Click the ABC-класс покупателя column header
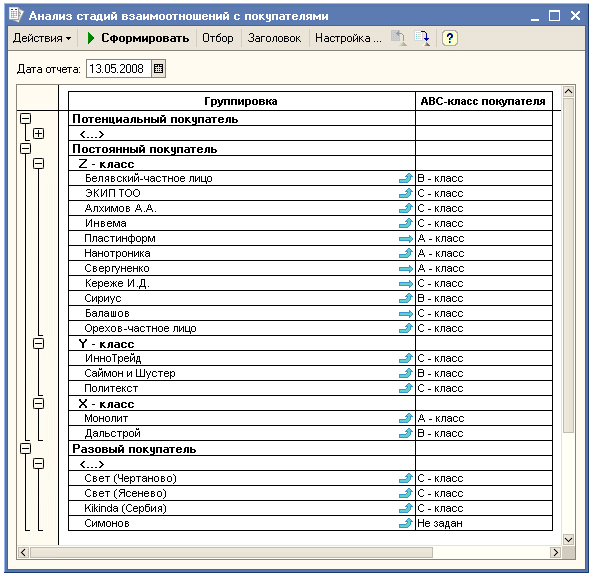Screen dimensions: 593x579 (483, 101)
